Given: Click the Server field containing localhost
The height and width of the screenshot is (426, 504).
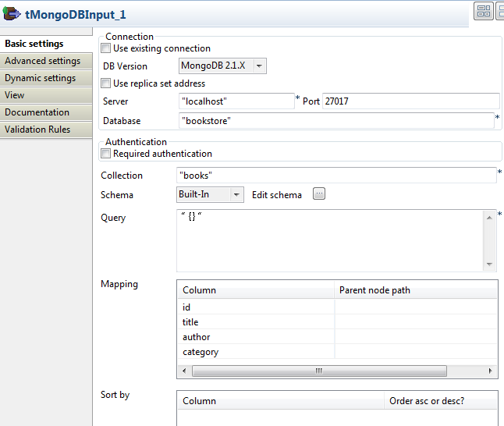Looking at the screenshot, I should pos(236,101).
